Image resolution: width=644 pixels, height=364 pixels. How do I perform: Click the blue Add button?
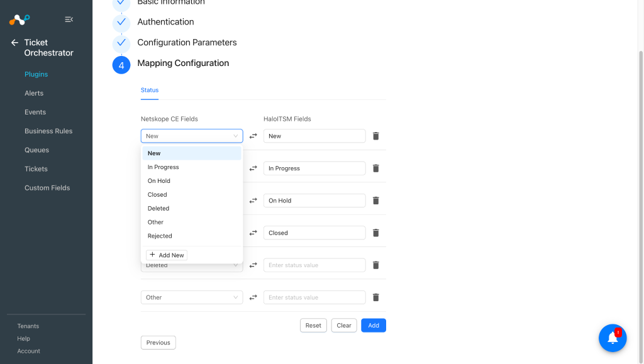(x=374, y=326)
